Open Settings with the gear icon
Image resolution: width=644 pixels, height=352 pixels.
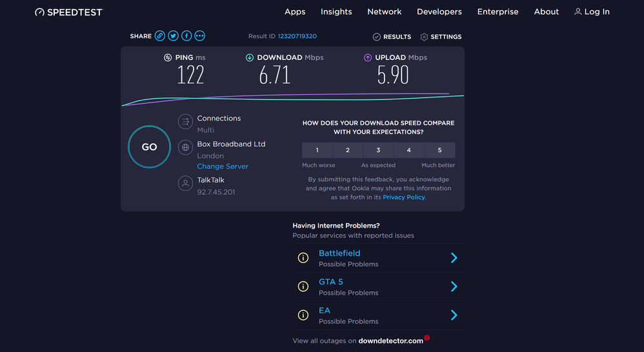(x=425, y=37)
